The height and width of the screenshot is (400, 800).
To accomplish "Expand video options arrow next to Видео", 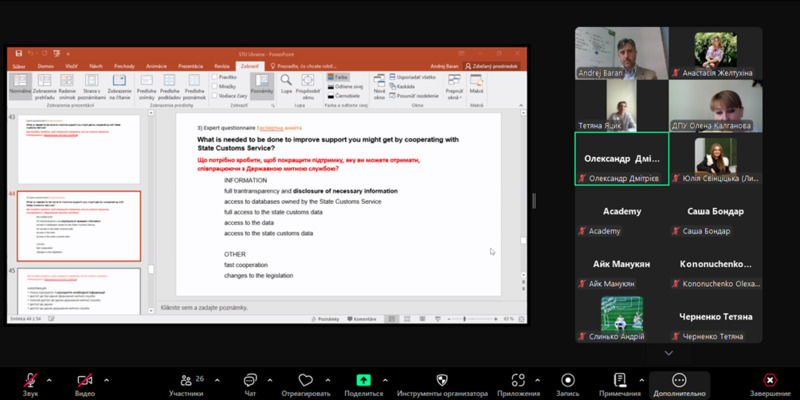I will point(106,380).
